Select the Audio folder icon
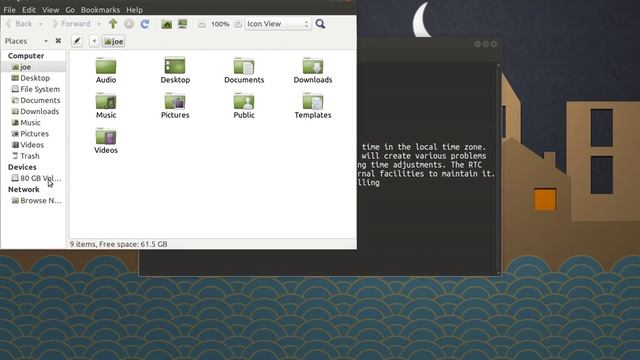The height and width of the screenshot is (360, 640). point(106,65)
